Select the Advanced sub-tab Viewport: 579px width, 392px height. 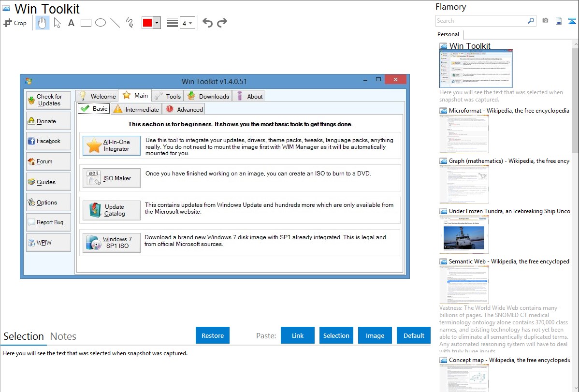tap(184, 109)
